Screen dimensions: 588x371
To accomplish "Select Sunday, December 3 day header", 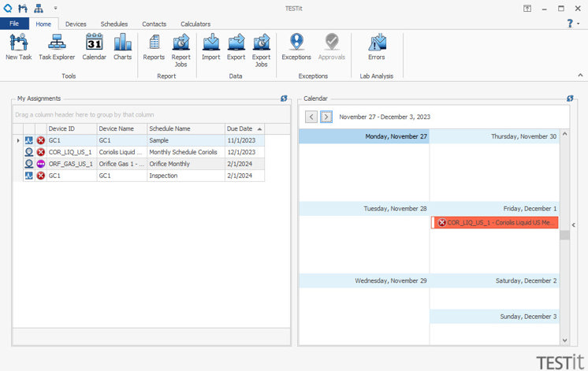I will click(x=494, y=317).
